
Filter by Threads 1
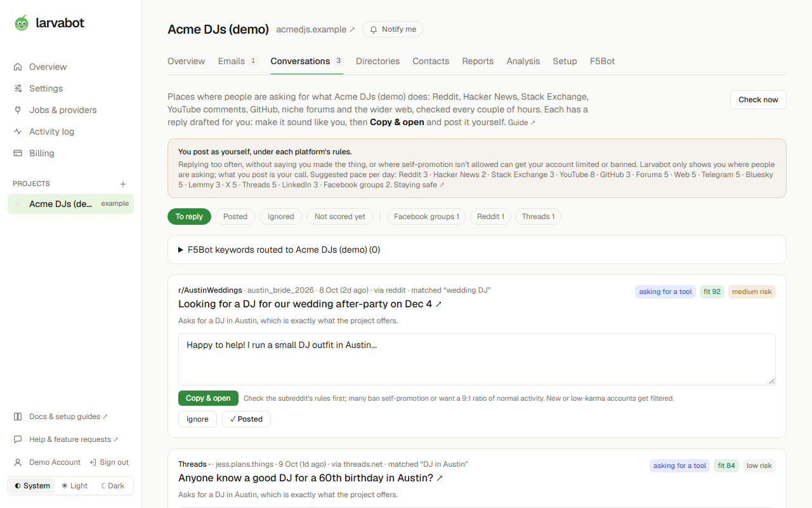[x=538, y=217]
